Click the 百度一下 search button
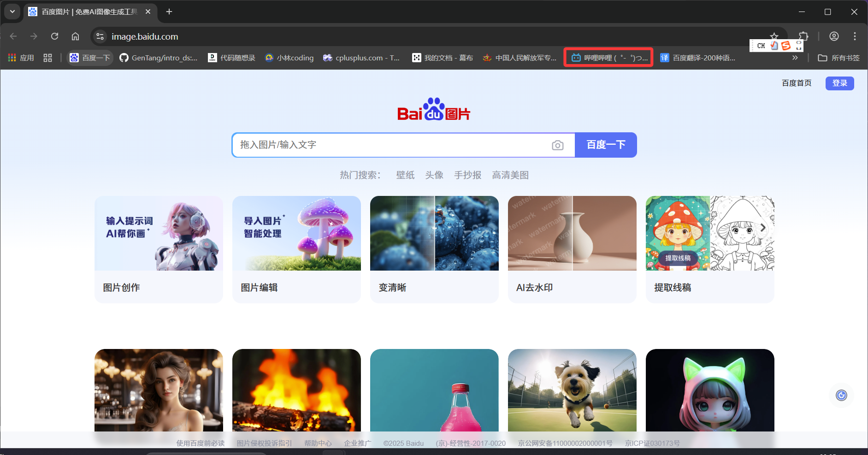Viewport: 868px width, 455px height. point(605,145)
